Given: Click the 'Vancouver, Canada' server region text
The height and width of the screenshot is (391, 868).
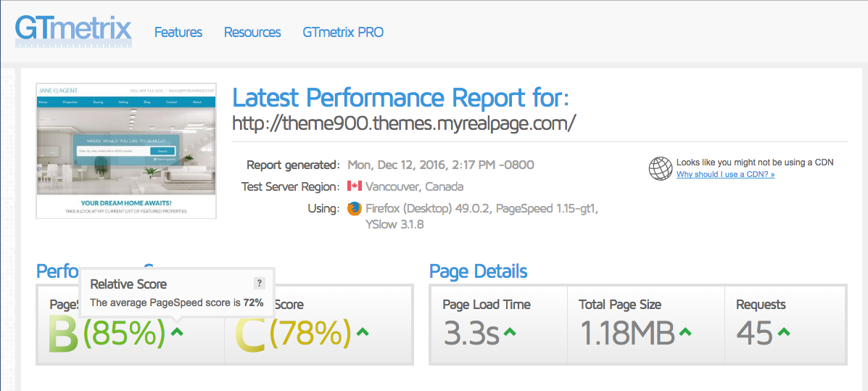Looking at the screenshot, I should tap(415, 186).
